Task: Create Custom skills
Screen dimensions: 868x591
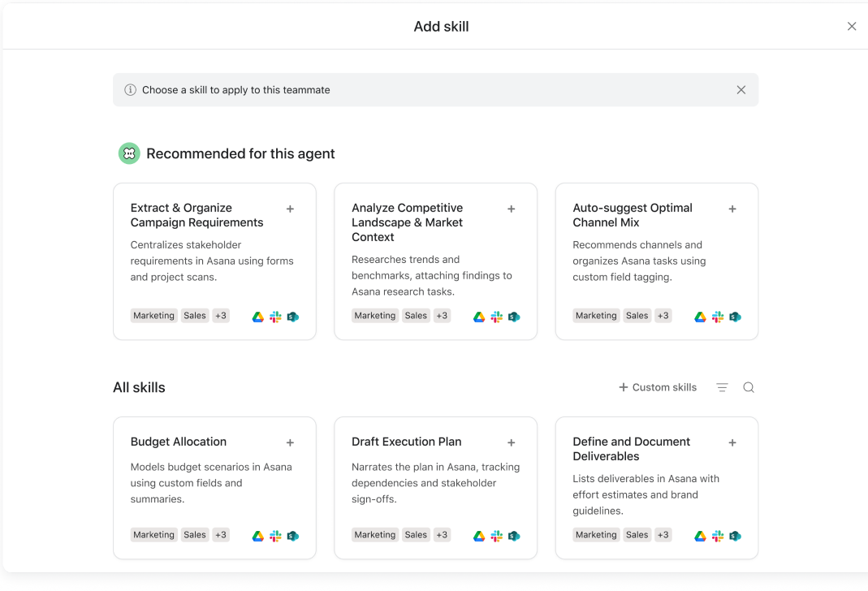Action: pos(658,387)
